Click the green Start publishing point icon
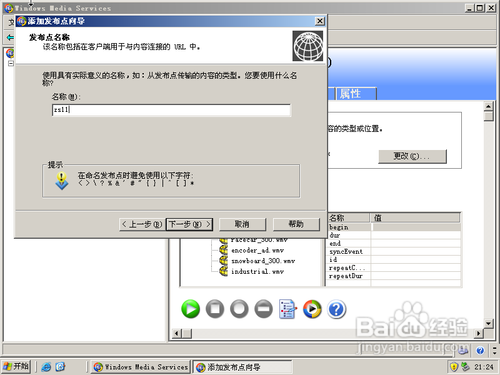Viewport: 500px width, 375px height. coord(191,309)
